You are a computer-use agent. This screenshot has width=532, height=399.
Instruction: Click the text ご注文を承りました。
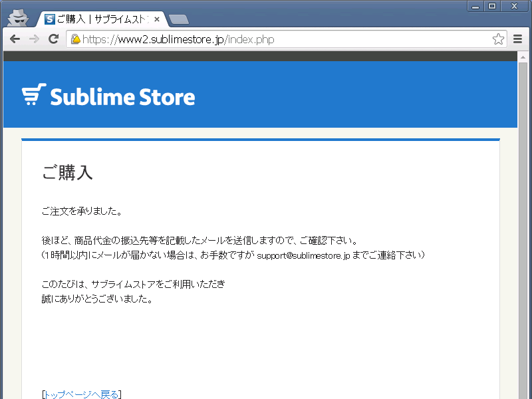coord(81,211)
